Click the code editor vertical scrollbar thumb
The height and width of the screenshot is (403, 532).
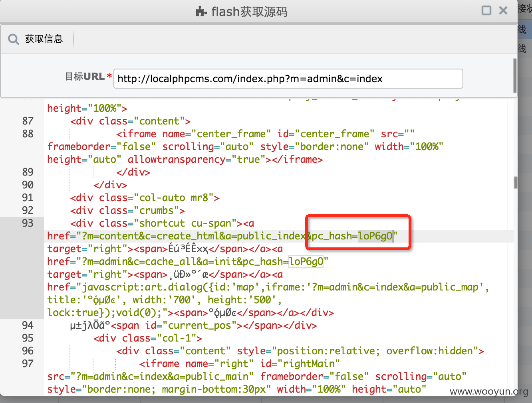[515, 183]
